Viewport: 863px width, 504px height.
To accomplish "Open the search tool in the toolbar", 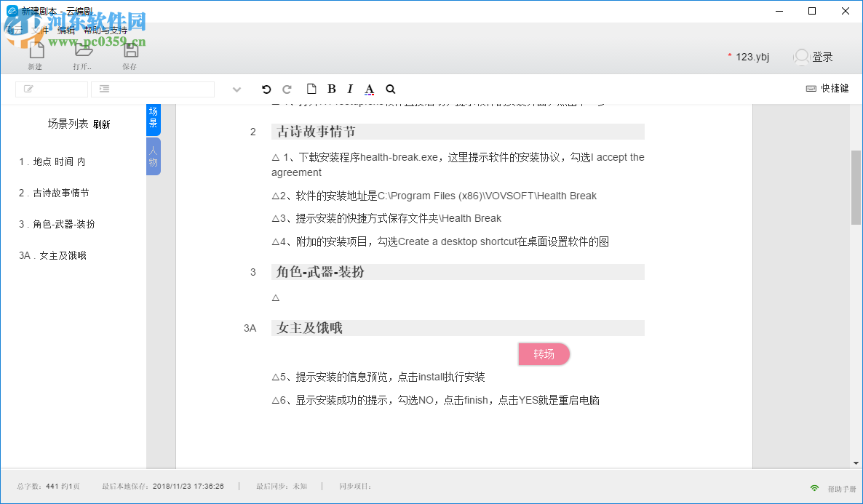I will pyautogui.click(x=391, y=88).
